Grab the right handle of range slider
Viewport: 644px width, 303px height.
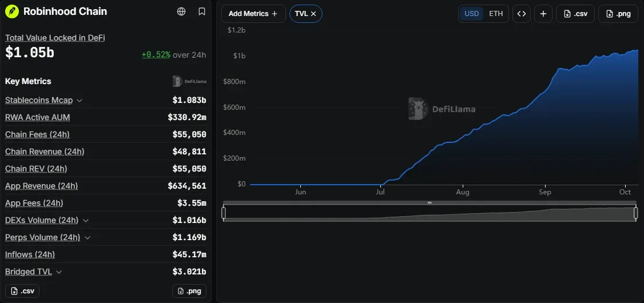point(636,213)
